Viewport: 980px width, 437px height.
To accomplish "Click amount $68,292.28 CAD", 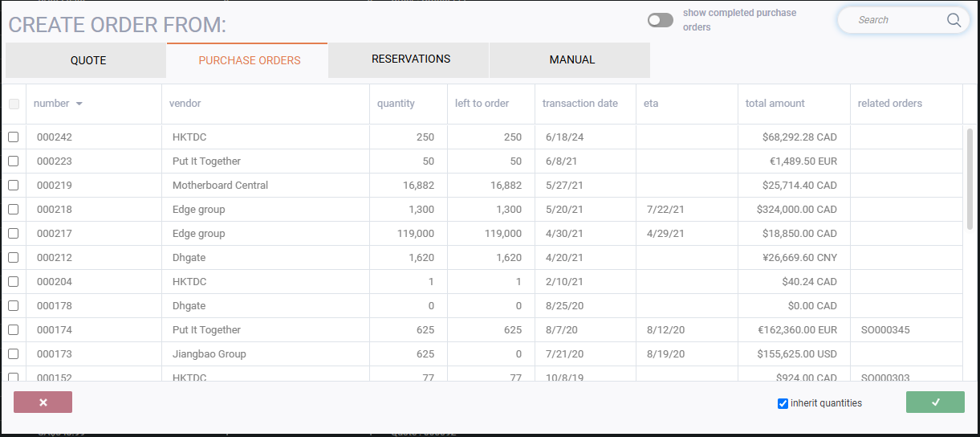I will point(799,137).
